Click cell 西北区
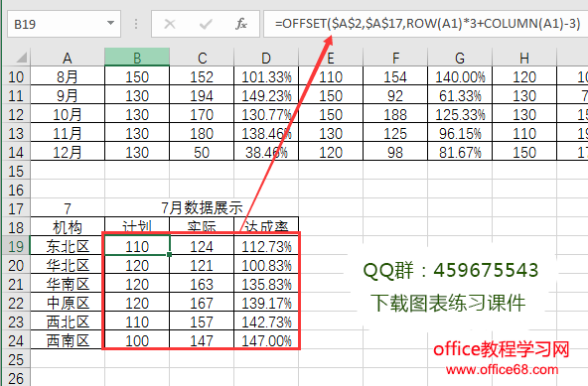The width and height of the screenshot is (588, 386). (68, 322)
